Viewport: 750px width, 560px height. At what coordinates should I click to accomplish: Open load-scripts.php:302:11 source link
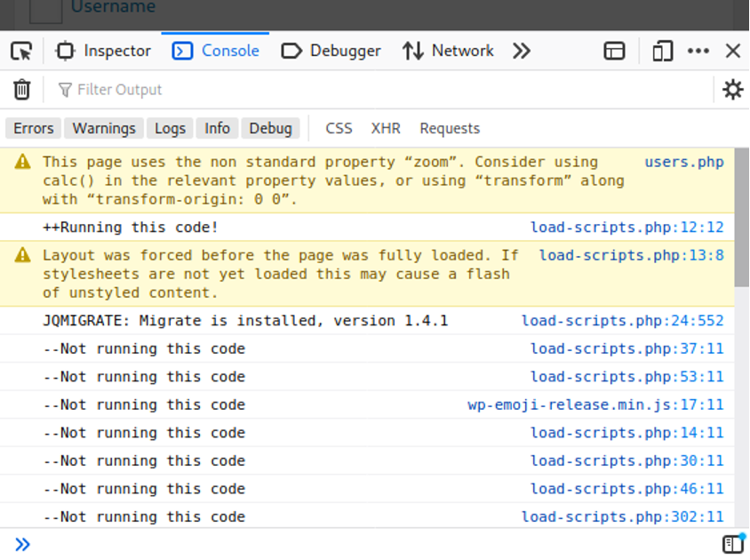click(x=623, y=517)
